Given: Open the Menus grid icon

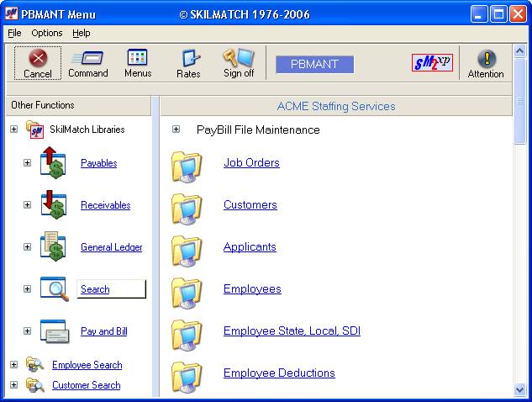Looking at the screenshot, I should pyautogui.click(x=137, y=57).
